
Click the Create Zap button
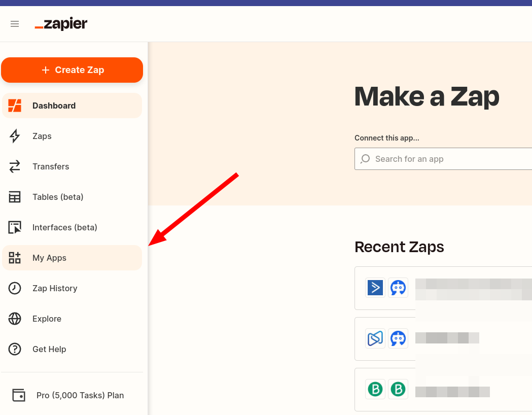click(72, 70)
